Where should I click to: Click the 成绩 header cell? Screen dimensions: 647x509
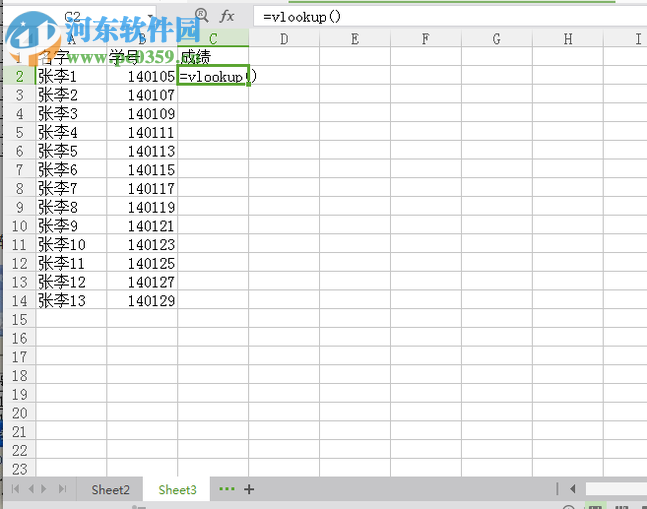(213, 57)
